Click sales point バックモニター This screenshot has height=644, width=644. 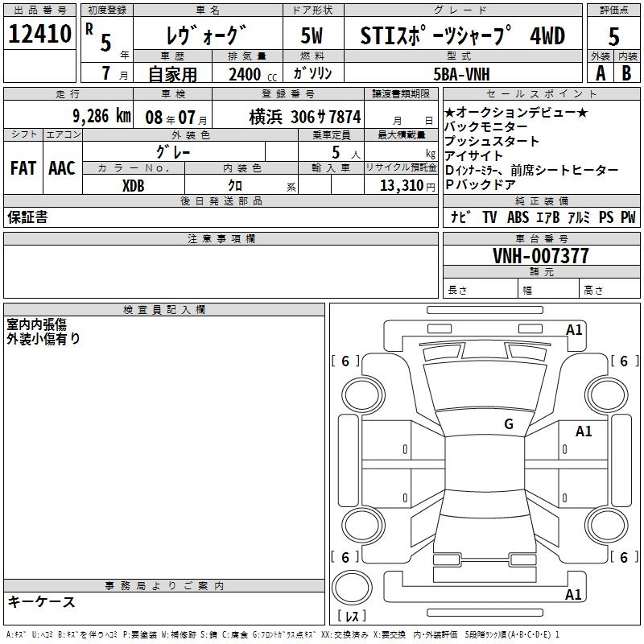[x=486, y=126]
